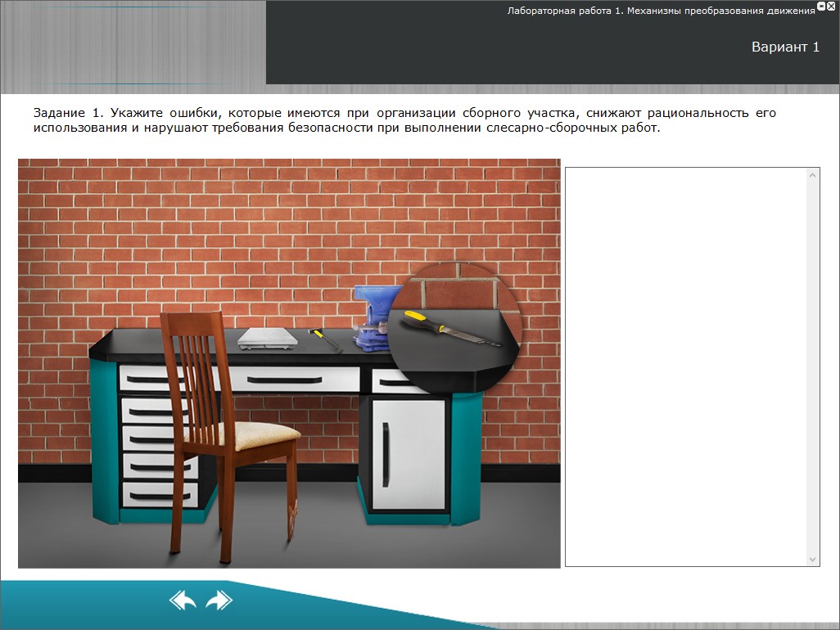Advance with the right arrow
Viewport: 840px width, 630px height.
pyautogui.click(x=219, y=601)
